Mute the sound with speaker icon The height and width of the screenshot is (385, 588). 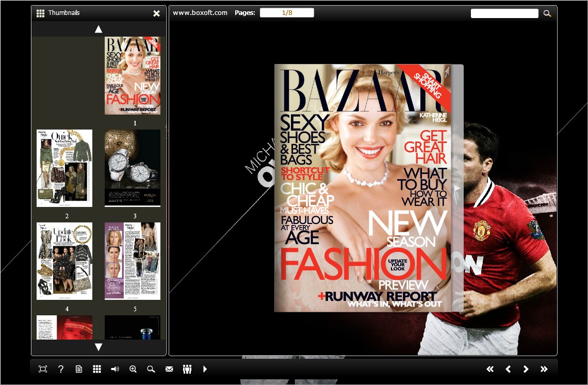pos(115,369)
